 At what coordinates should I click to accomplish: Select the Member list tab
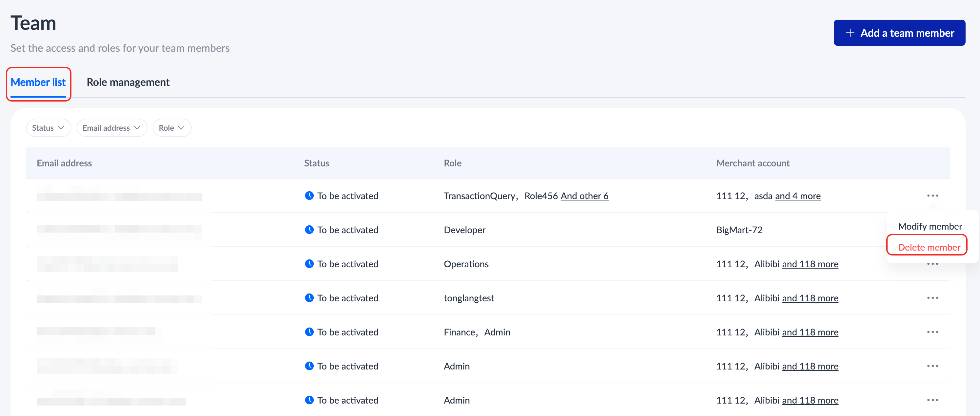[38, 82]
